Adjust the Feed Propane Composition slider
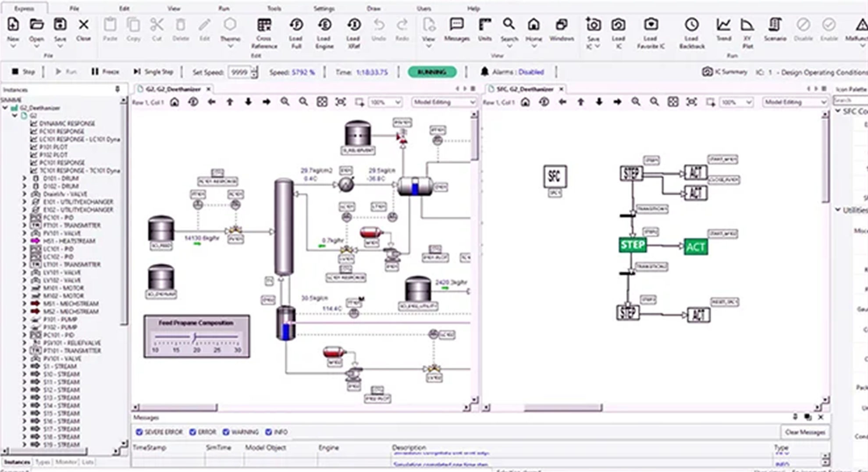The height and width of the screenshot is (472, 868). [195, 337]
